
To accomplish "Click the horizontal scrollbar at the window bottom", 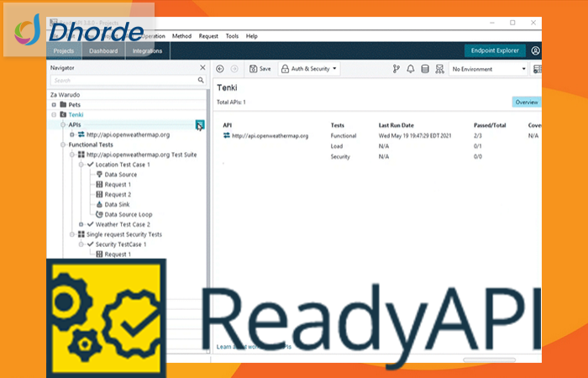I will click(x=489, y=360).
